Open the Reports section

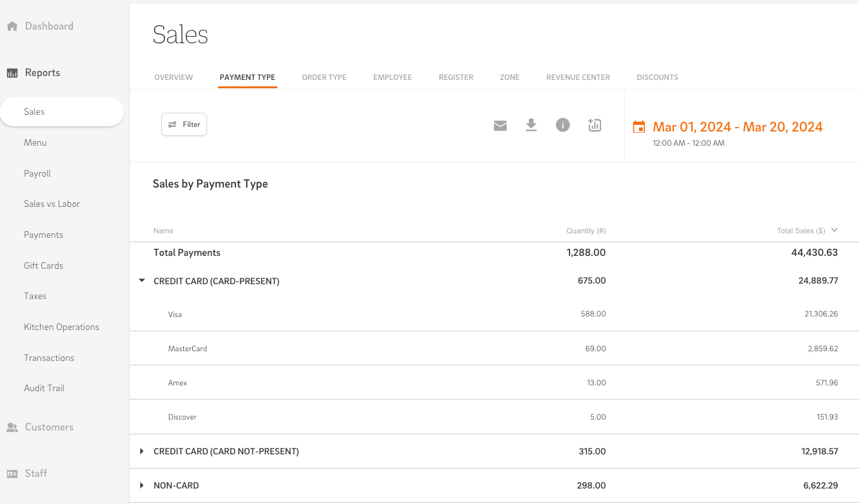(x=43, y=73)
